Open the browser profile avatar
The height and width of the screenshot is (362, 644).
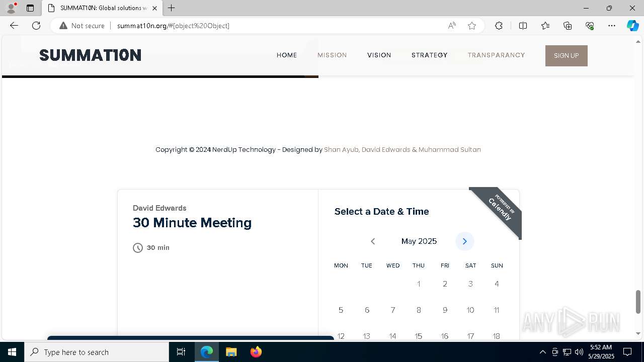[x=11, y=8]
